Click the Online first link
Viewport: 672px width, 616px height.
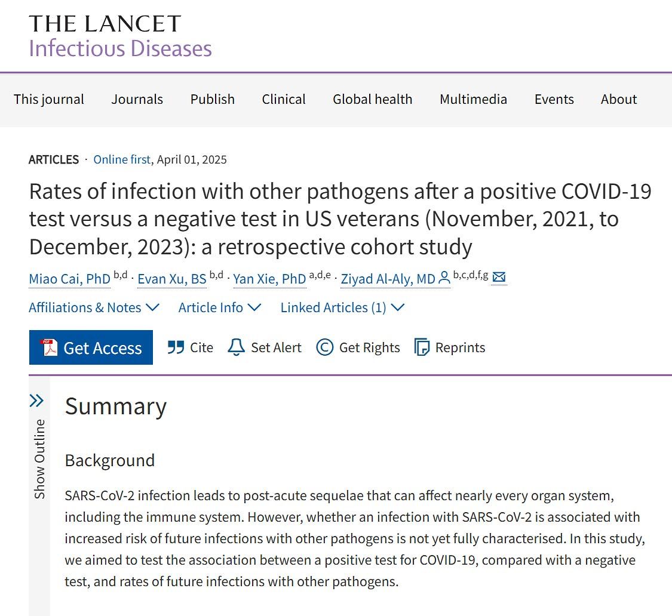coord(122,159)
